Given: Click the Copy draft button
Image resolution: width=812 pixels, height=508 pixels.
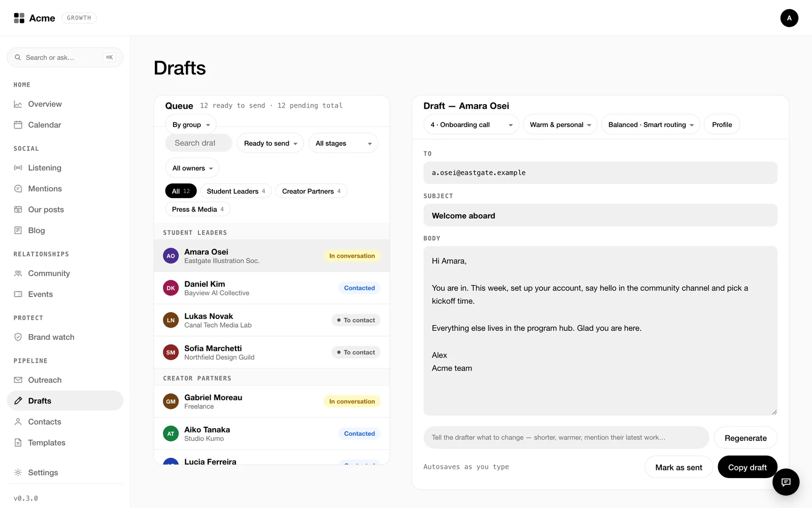Looking at the screenshot, I should point(747,467).
